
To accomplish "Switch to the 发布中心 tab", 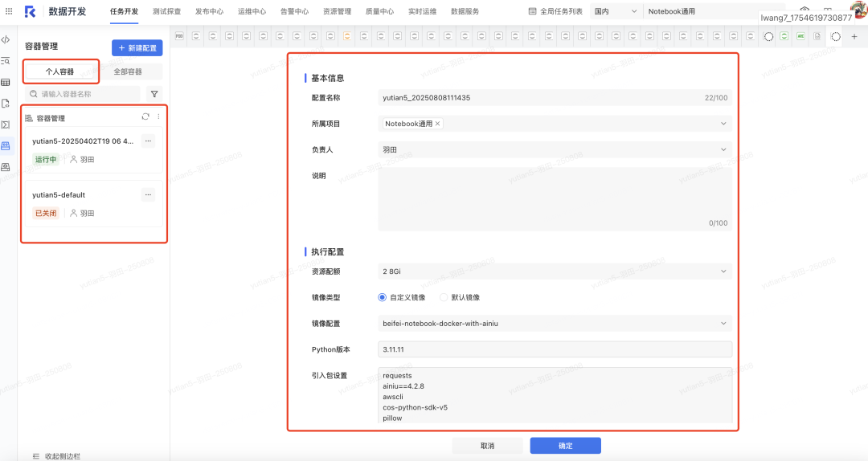I will click(209, 11).
